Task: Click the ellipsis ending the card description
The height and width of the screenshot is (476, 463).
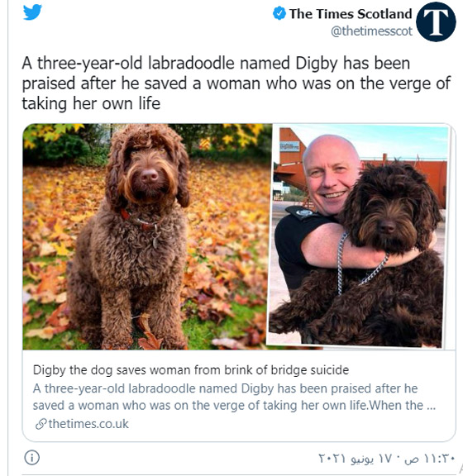Action: pyautogui.click(x=432, y=407)
